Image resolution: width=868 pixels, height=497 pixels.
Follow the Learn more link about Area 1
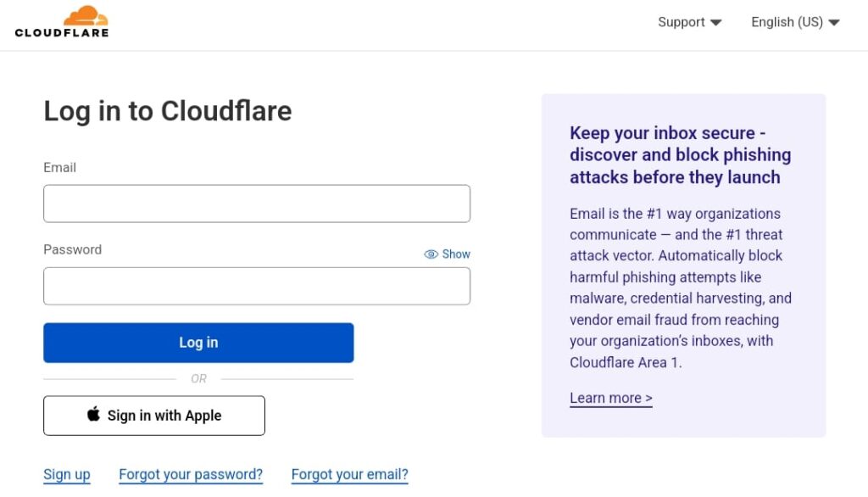click(610, 398)
